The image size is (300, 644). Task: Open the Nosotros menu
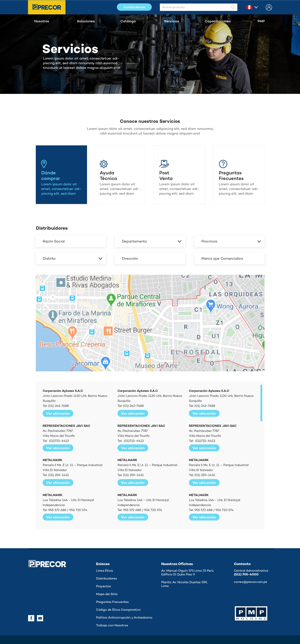click(42, 21)
